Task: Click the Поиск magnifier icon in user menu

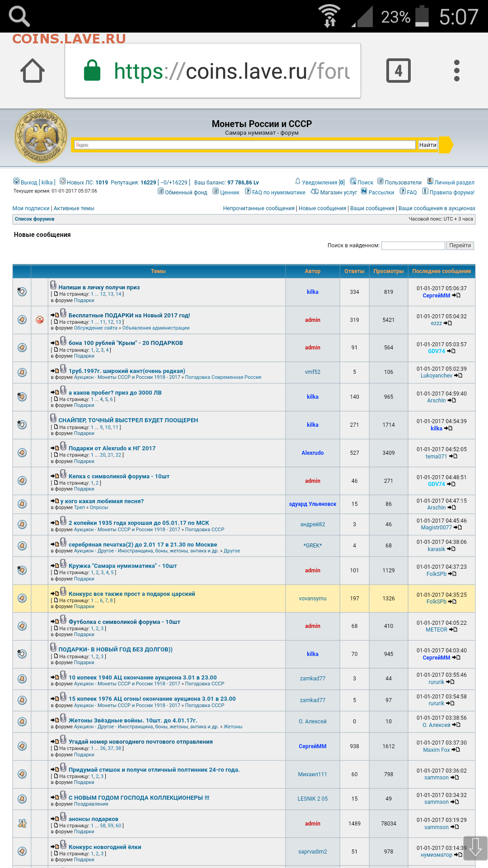Action: point(353,181)
